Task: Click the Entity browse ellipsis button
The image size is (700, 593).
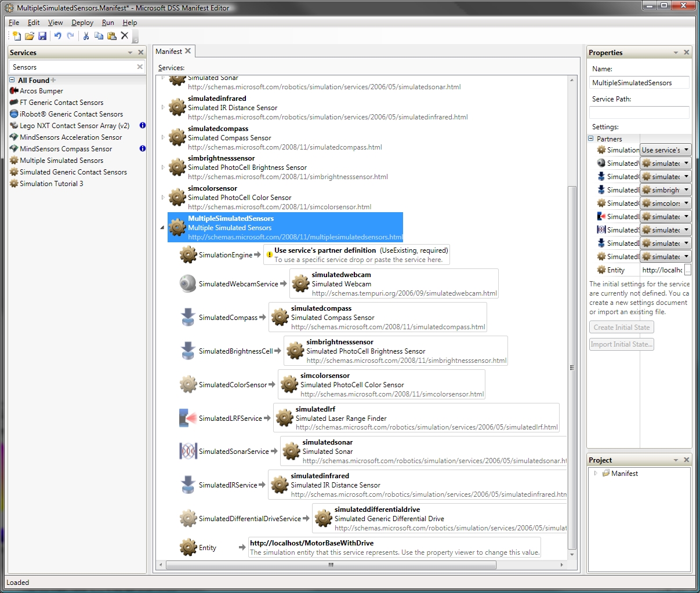Action: (688, 270)
